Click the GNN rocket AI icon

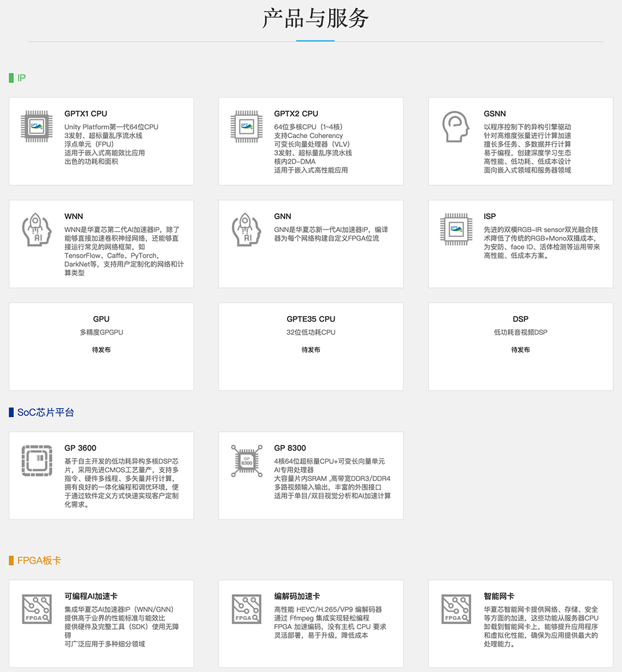[x=246, y=229]
